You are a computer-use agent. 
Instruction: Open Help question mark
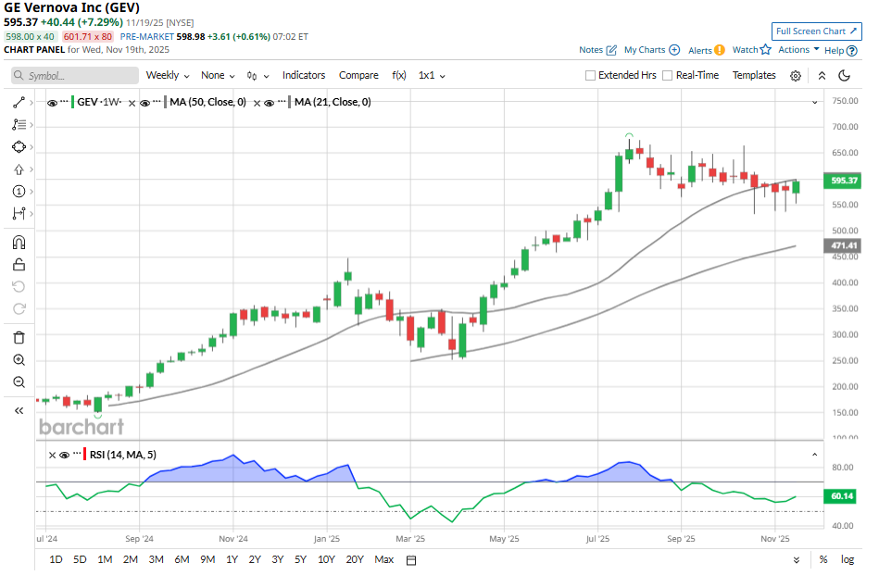[x=851, y=51]
